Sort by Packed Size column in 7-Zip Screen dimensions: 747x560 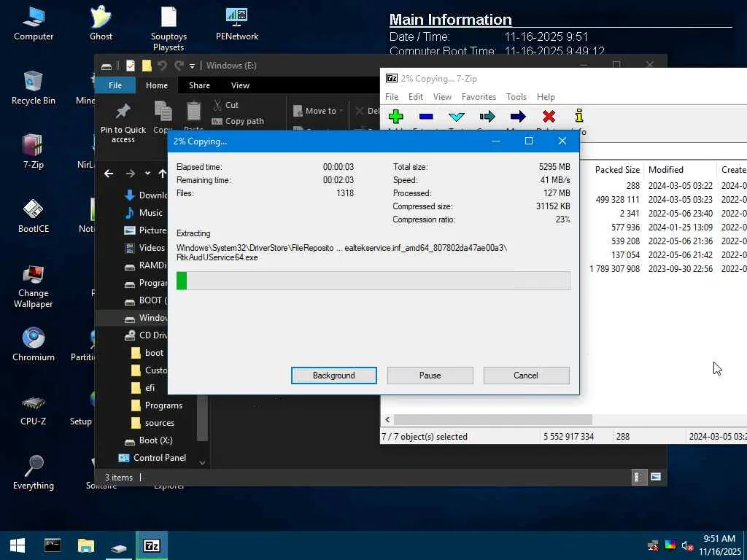tap(617, 169)
